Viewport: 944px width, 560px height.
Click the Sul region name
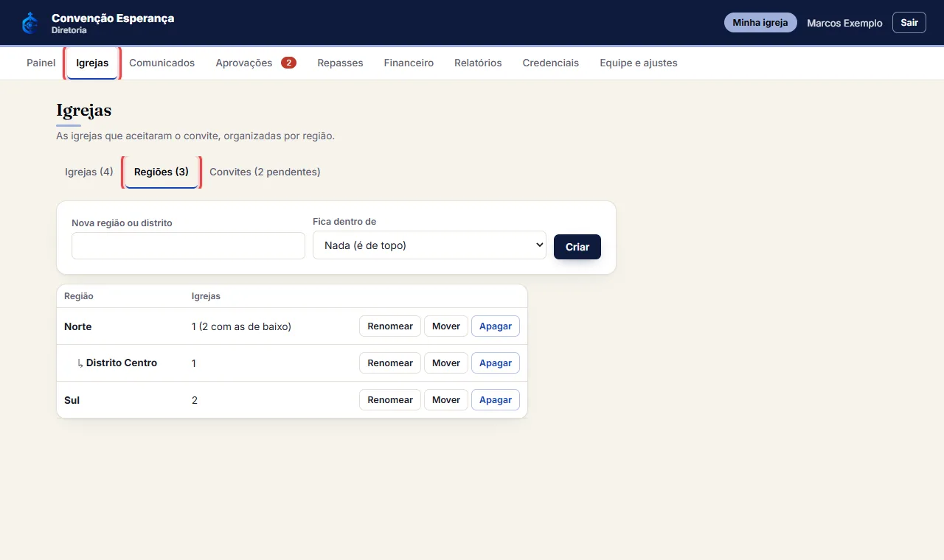pos(72,400)
